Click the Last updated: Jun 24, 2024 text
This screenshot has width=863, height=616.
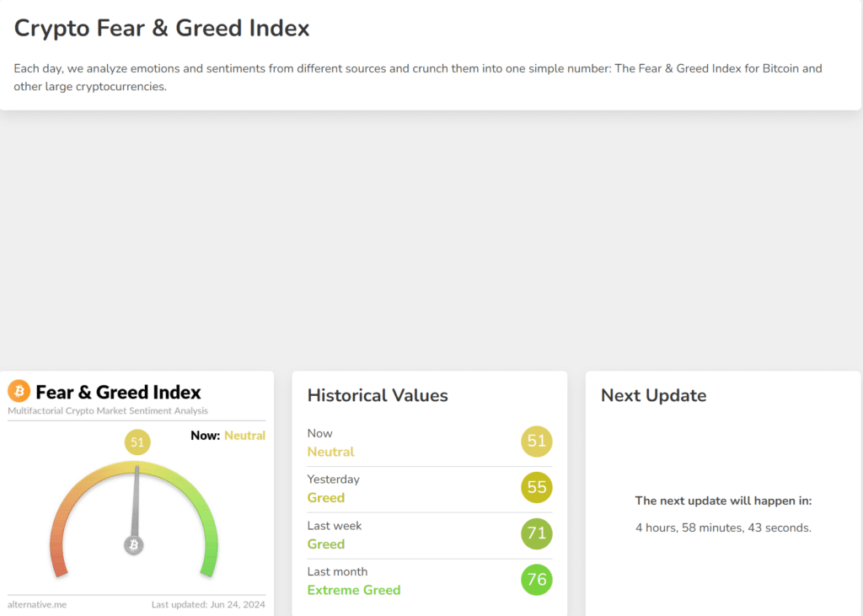pyautogui.click(x=208, y=604)
